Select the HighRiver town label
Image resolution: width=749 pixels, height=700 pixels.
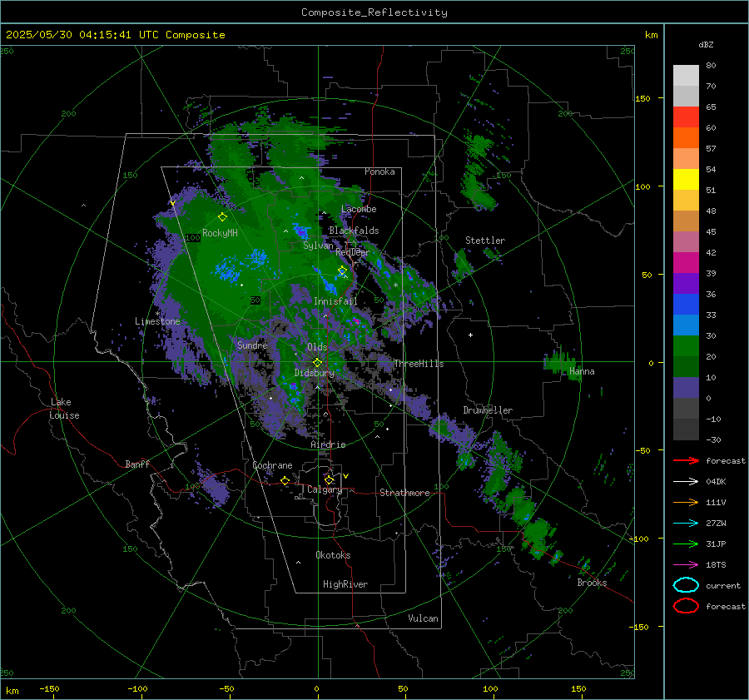tap(345, 584)
